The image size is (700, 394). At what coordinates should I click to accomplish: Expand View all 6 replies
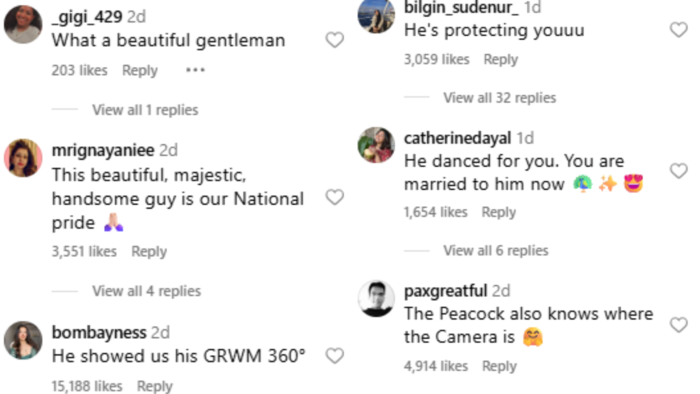coord(496,250)
